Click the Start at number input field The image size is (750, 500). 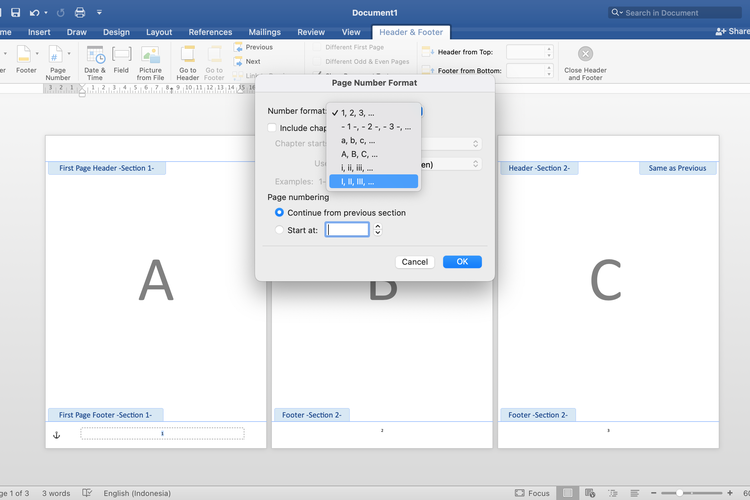pyautogui.click(x=347, y=230)
